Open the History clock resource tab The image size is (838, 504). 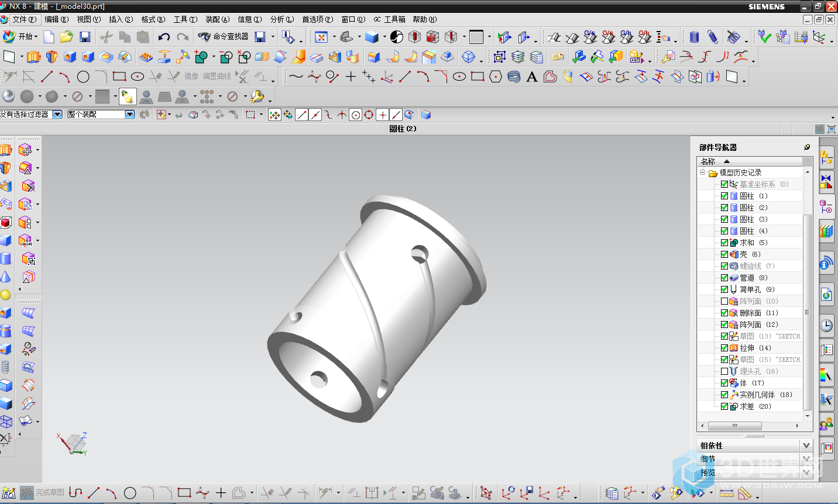(x=826, y=326)
